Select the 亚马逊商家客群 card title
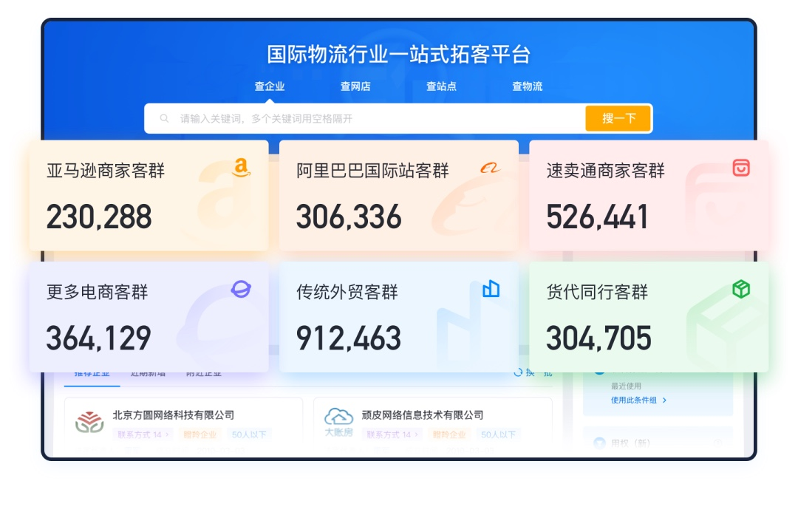 pyautogui.click(x=106, y=171)
